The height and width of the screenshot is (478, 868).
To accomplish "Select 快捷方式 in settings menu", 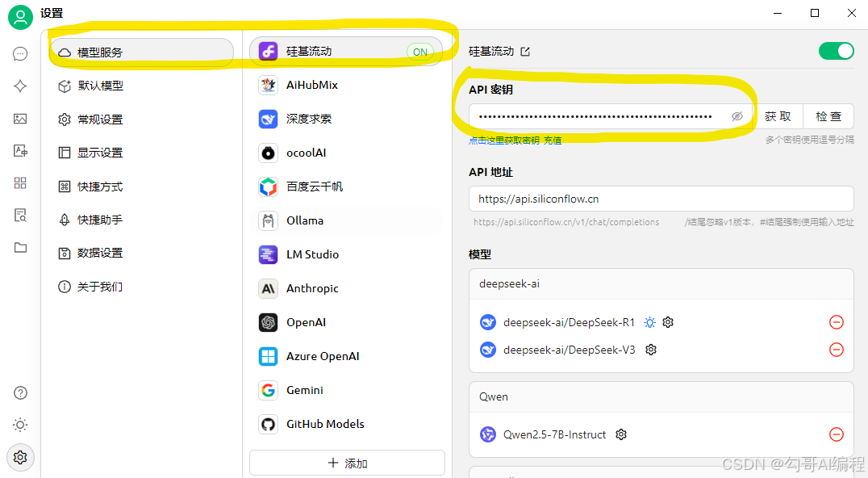I will [x=141, y=186].
